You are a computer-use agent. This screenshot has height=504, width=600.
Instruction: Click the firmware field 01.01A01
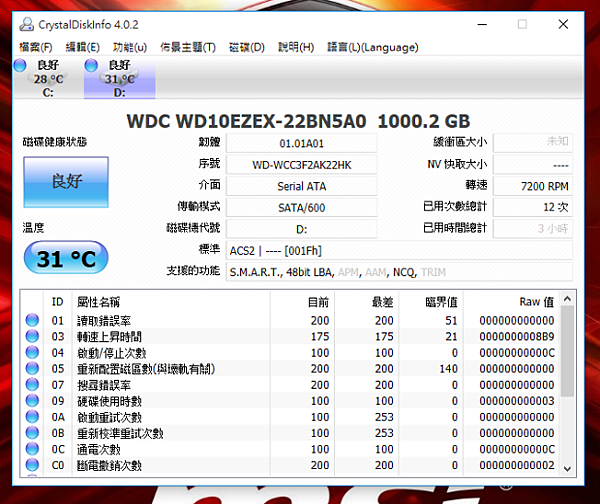[x=302, y=144]
